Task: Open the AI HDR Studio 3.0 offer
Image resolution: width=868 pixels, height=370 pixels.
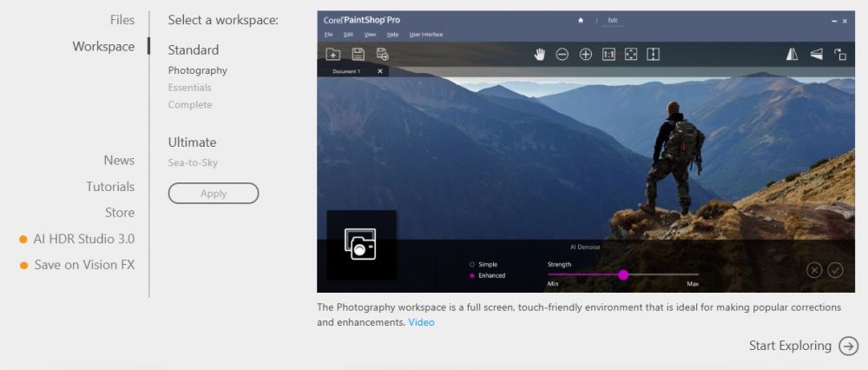Action: coord(83,239)
